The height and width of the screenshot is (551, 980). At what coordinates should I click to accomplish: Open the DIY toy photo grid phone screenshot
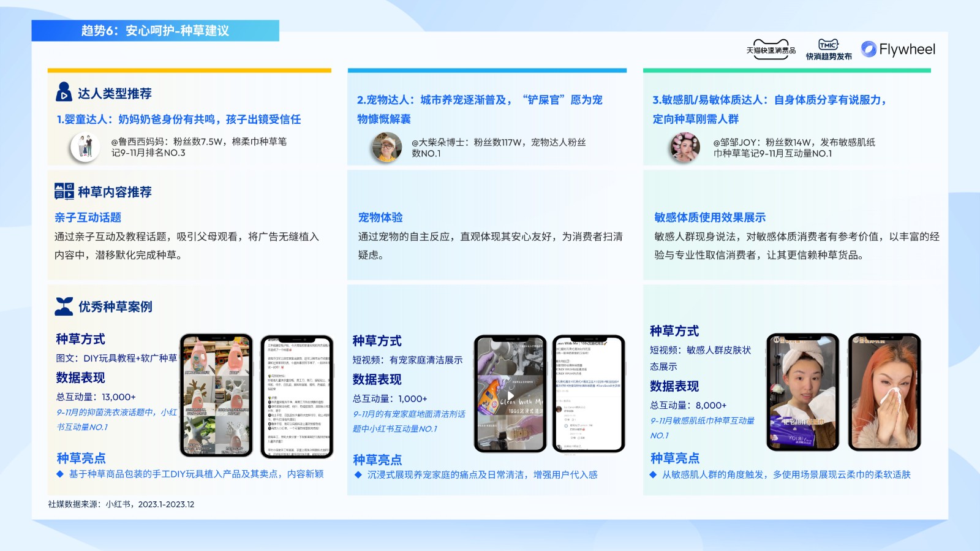(x=216, y=395)
